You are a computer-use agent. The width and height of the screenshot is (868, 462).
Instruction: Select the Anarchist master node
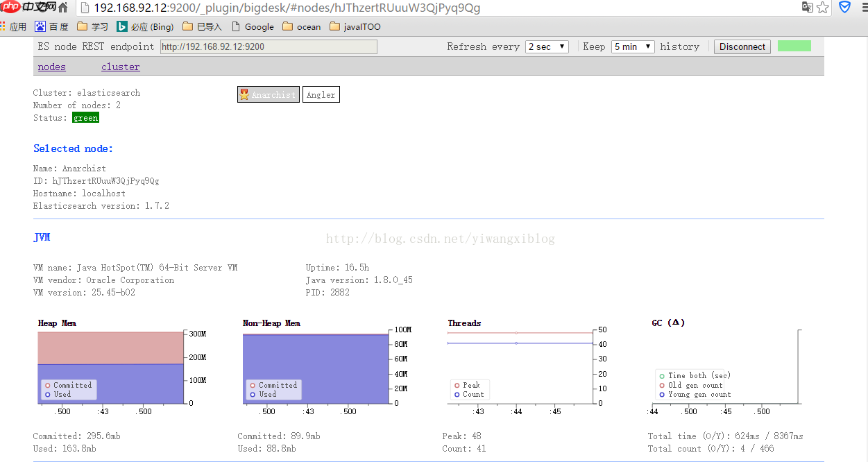pyautogui.click(x=269, y=94)
